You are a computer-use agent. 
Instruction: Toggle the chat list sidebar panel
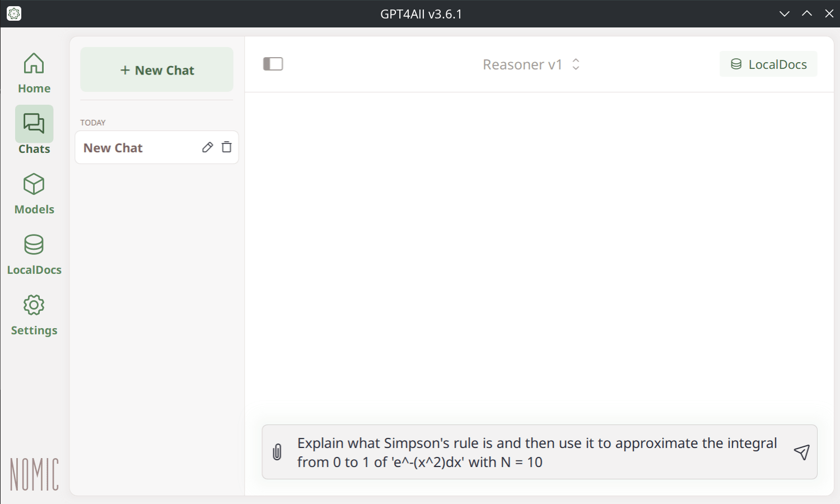coord(273,64)
